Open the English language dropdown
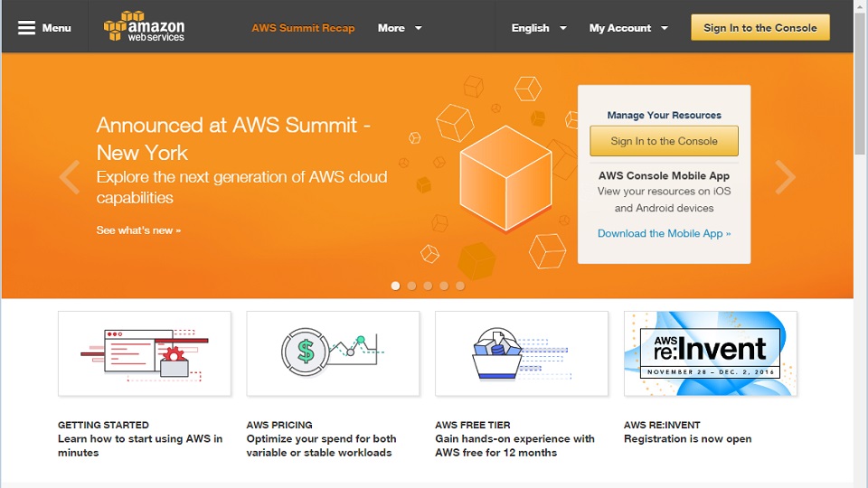 (x=539, y=28)
